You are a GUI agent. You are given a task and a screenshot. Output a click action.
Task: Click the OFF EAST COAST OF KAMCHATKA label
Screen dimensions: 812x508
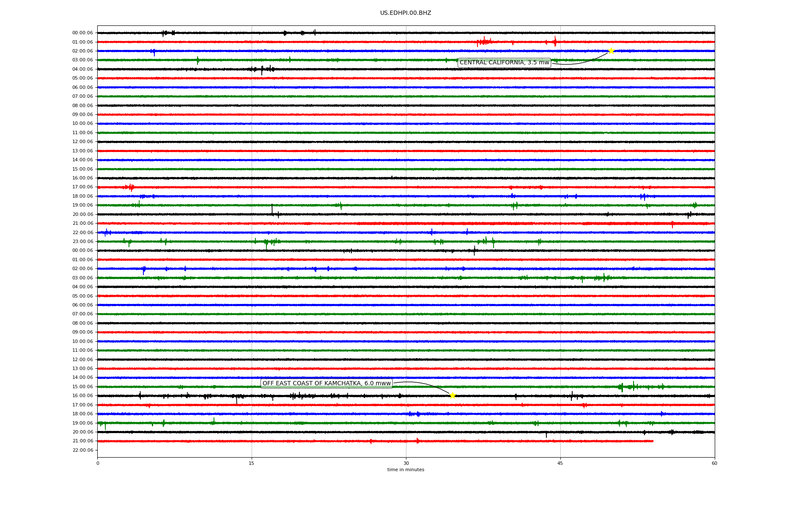tap(326, 384)
